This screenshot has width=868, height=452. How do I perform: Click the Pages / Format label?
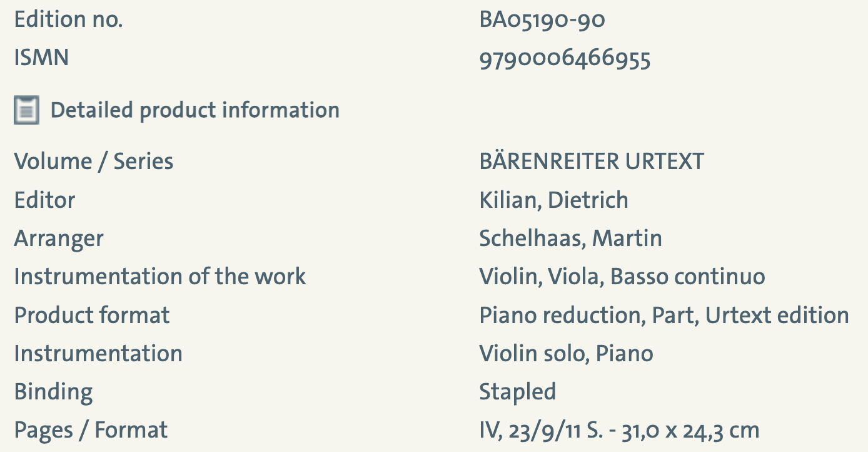coord(91,430)
